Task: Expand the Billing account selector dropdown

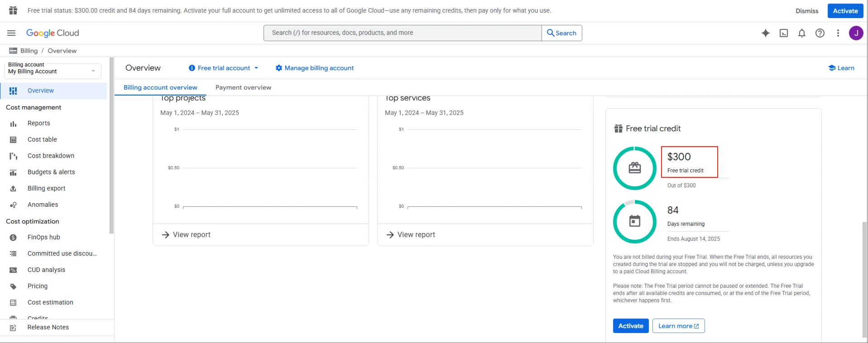Action: coord(53,71)
